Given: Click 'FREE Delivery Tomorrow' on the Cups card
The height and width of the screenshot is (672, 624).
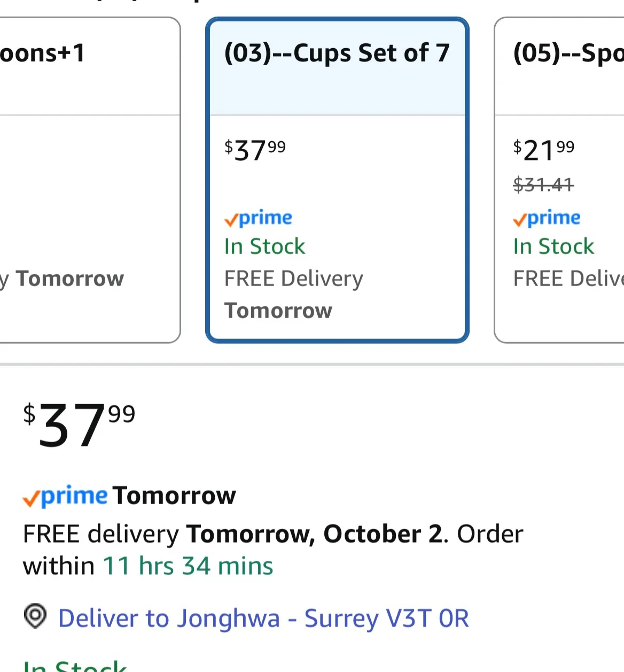Looking at the screenshot, I should (293, 278).
